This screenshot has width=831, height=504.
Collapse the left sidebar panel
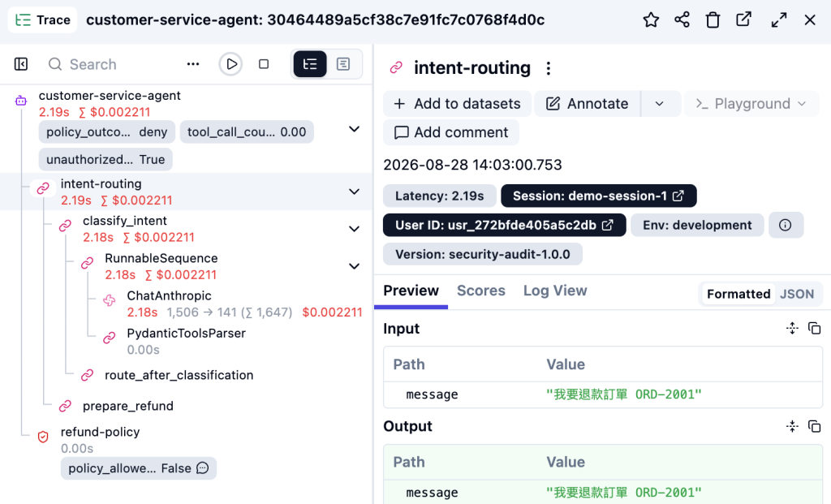[x=21, y=64]
